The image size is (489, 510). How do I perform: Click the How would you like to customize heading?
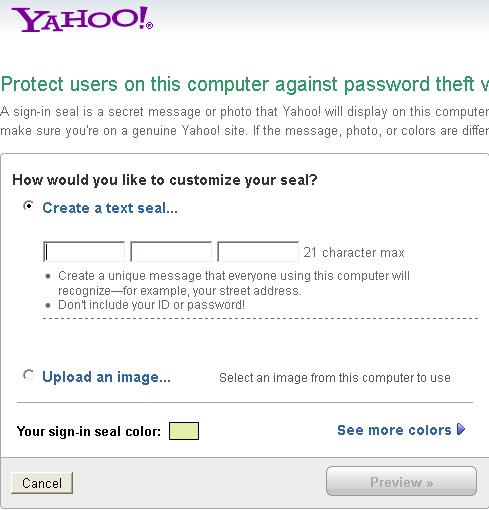click(x=165, y=180)
